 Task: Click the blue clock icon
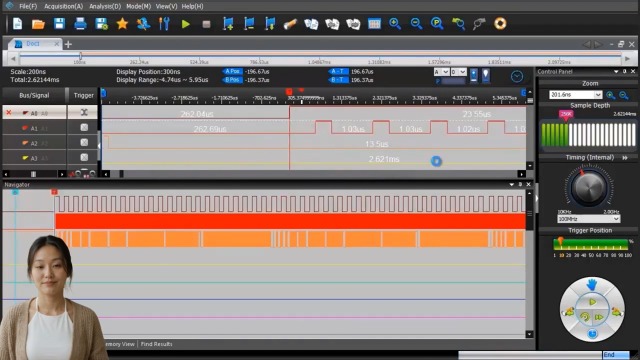click(x=517, y=76)
